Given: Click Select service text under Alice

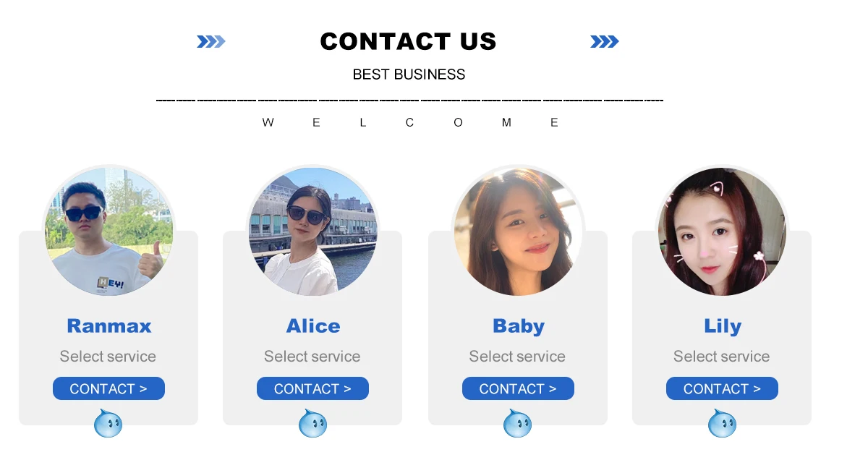Looking at the screenshot, I should 312,357.
